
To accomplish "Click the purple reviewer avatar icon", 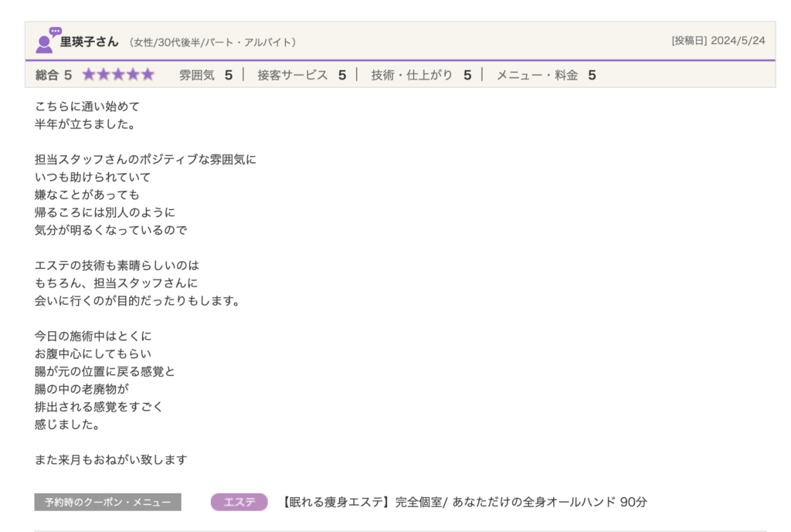I will coord(48,40).
